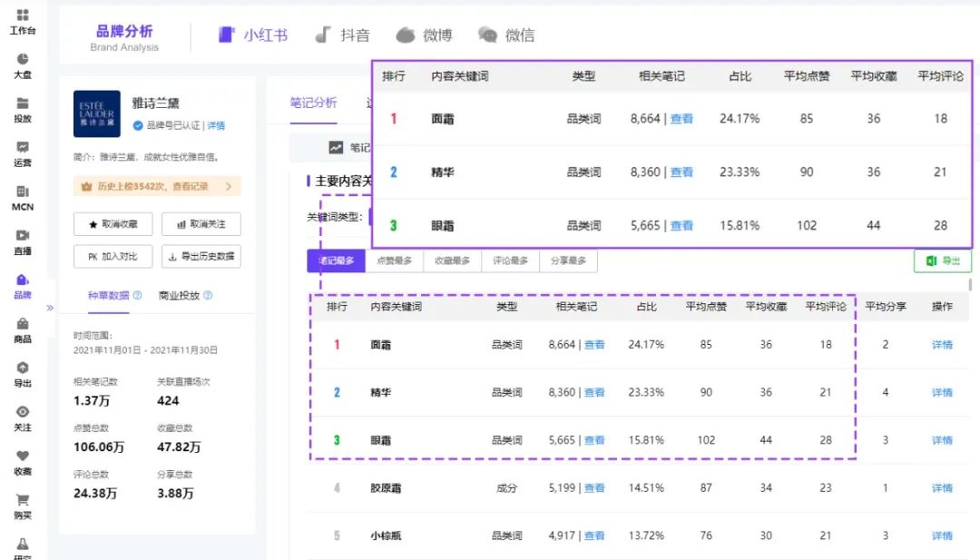This screenshot has height=560, width=980.
Task: Select the 商业投放 tab
Action: (179, 296)
